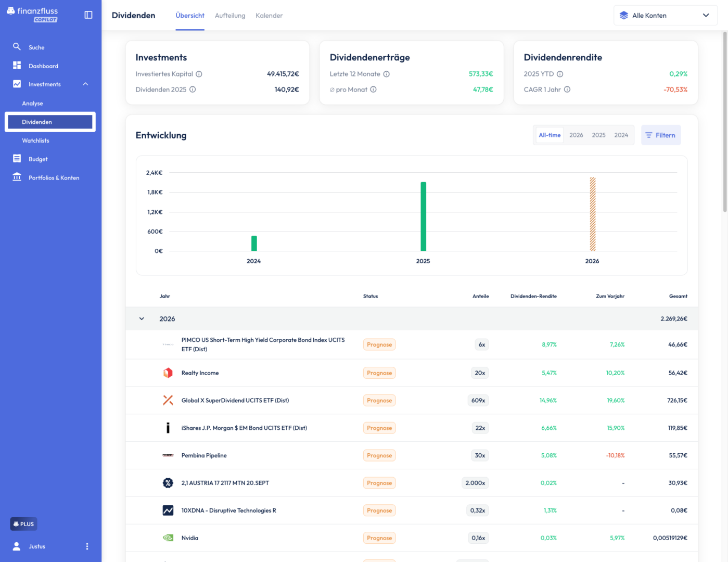Screen dimensions: 728x562
Task: Click the finanzfluss Copilot logo
Action: 32,15
